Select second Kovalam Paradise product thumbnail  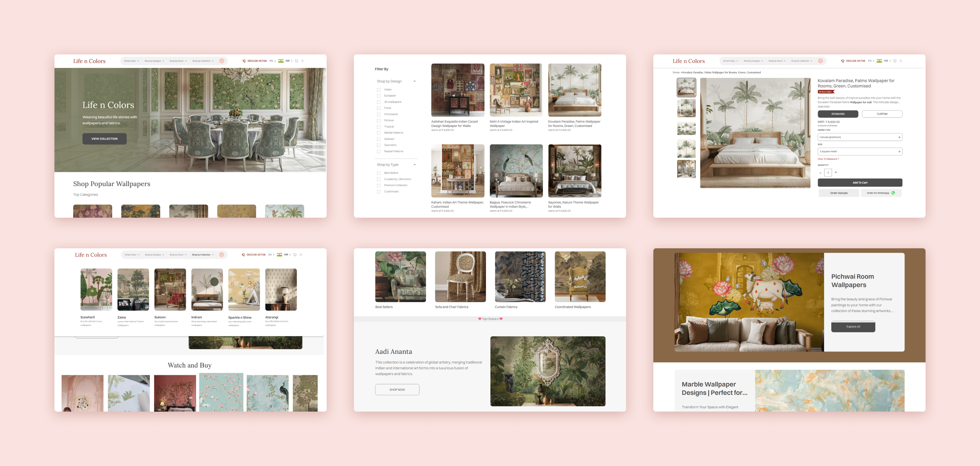click(x=686, y=108)
